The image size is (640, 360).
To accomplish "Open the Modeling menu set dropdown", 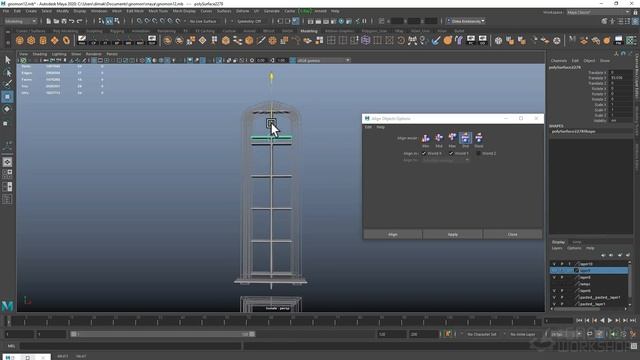I will click(20, 21).
